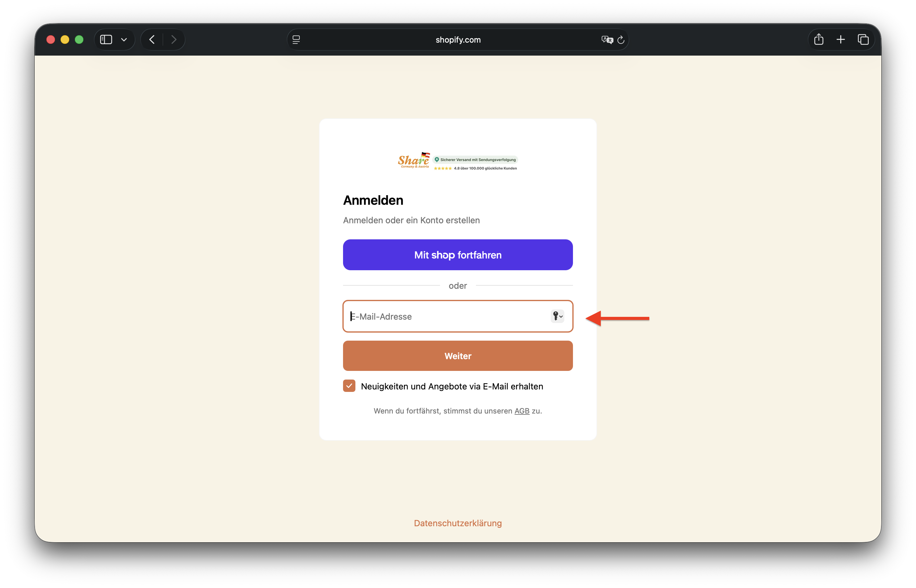Open the Datenschutzerklärung link
Image resolution: width=916 pixels, height=588 pixels.
point(458,523)
